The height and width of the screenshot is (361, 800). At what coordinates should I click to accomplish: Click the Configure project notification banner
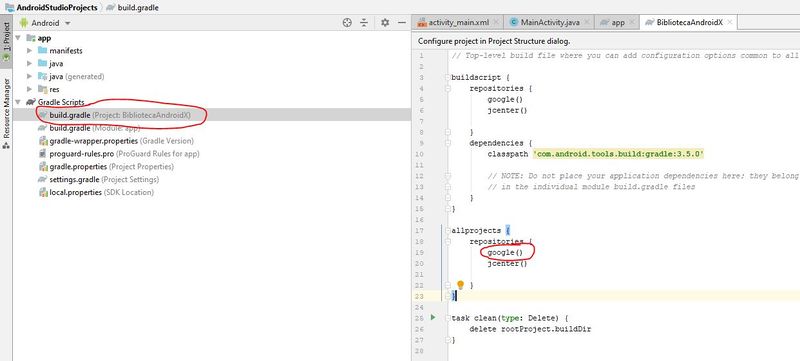[x=606, y=41]
